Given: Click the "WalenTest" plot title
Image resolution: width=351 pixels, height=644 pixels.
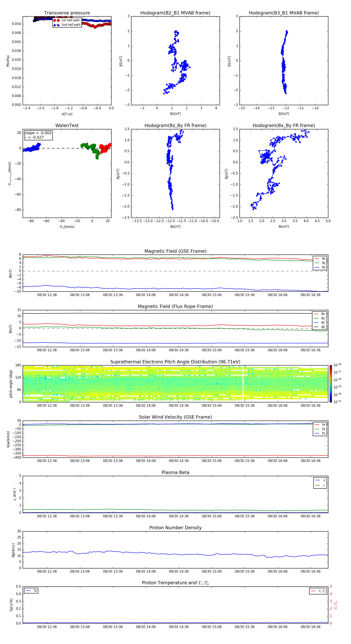Looking at the screenshot, I should click(67, 125).
